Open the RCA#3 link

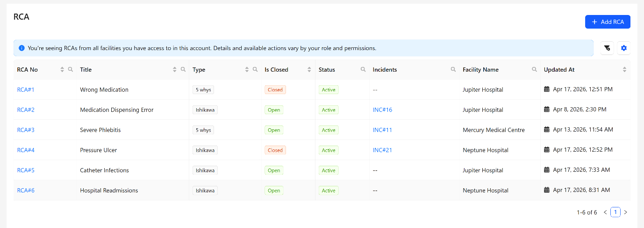[x=26, y=130]
